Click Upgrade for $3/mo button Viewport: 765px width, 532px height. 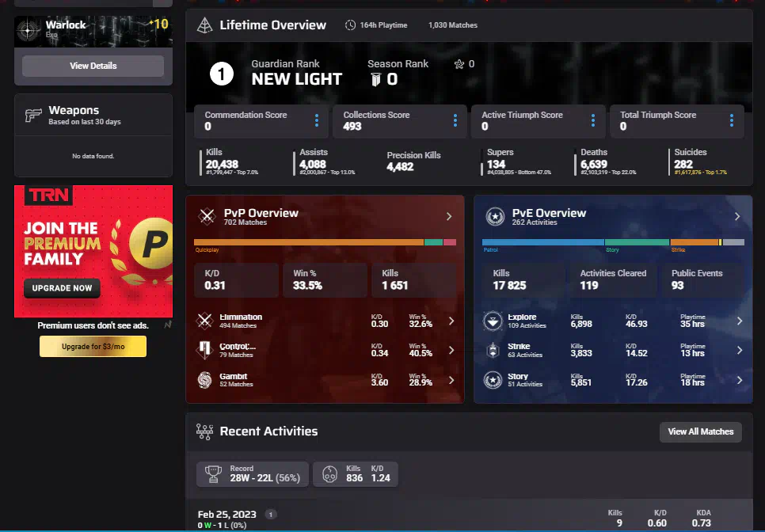coord(93,347)
